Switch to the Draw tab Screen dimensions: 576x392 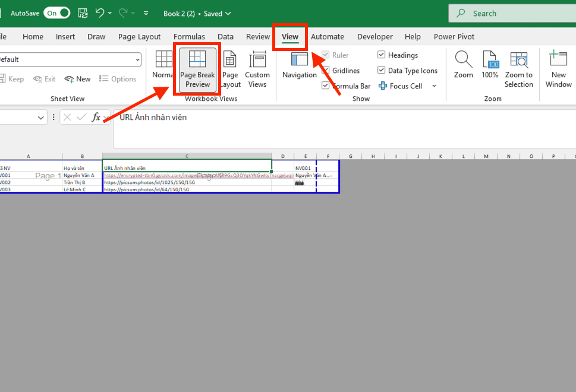click(x=96, y=37)
